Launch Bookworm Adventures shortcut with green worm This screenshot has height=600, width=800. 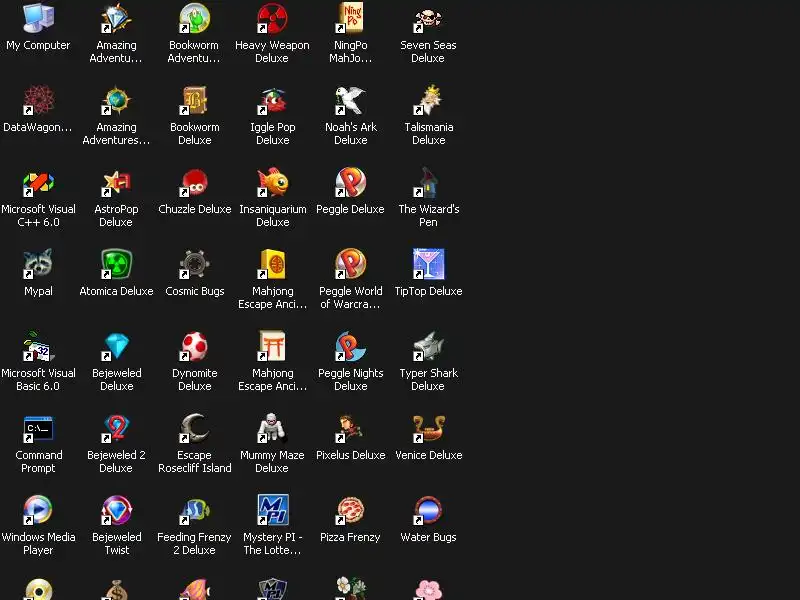click(194, 18)
